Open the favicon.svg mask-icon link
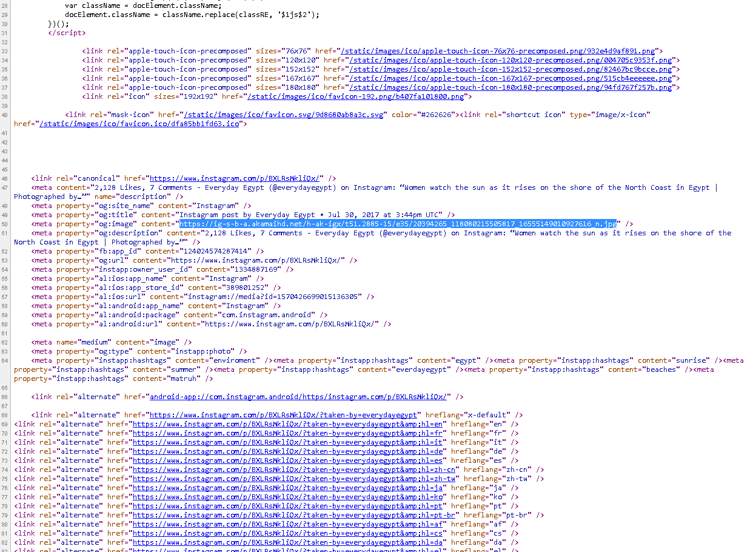Viewport: 756px width, 552px height. (x=284, y=115)
